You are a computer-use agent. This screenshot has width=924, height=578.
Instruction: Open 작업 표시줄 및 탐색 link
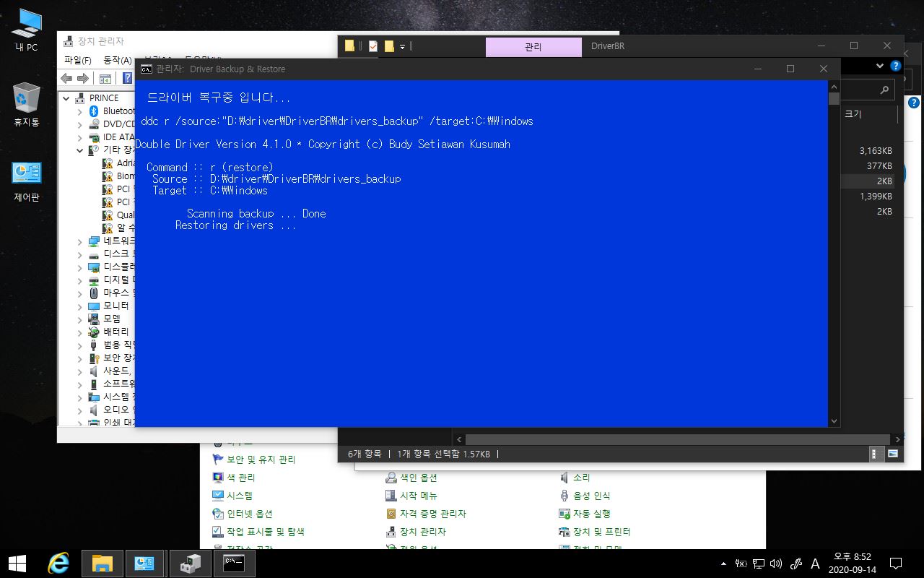tap(258, 532)
